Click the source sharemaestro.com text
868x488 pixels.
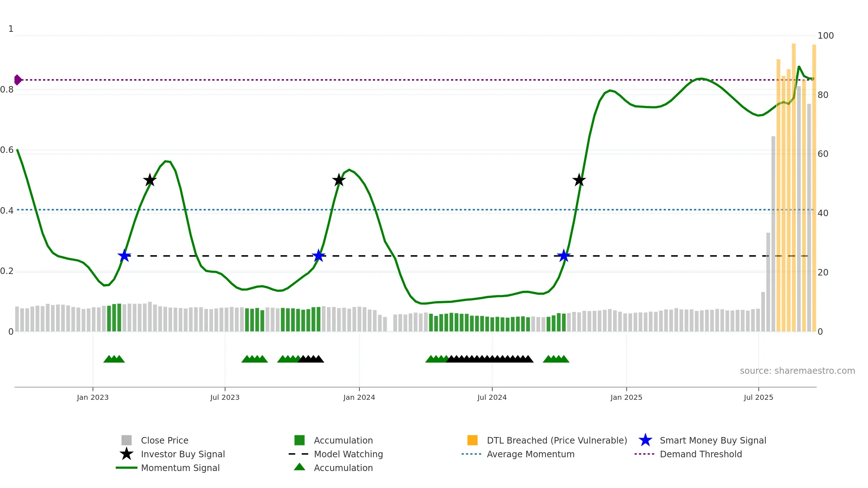(x=797, y=371)
